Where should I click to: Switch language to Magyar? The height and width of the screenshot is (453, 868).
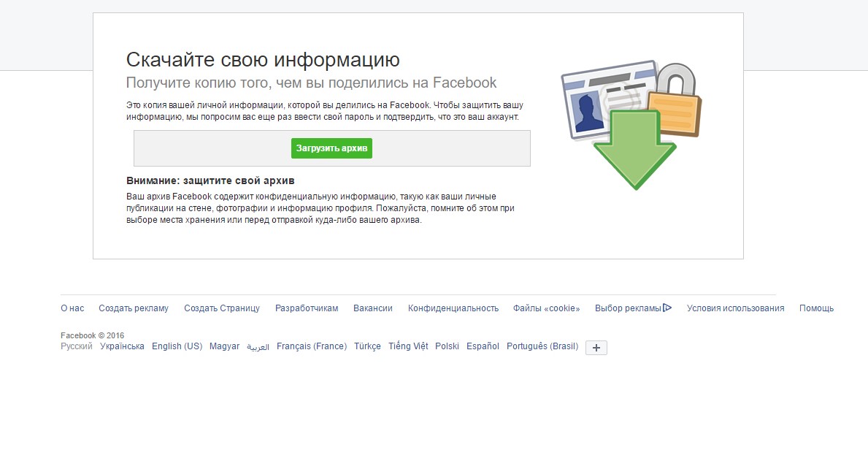(225, 346)
